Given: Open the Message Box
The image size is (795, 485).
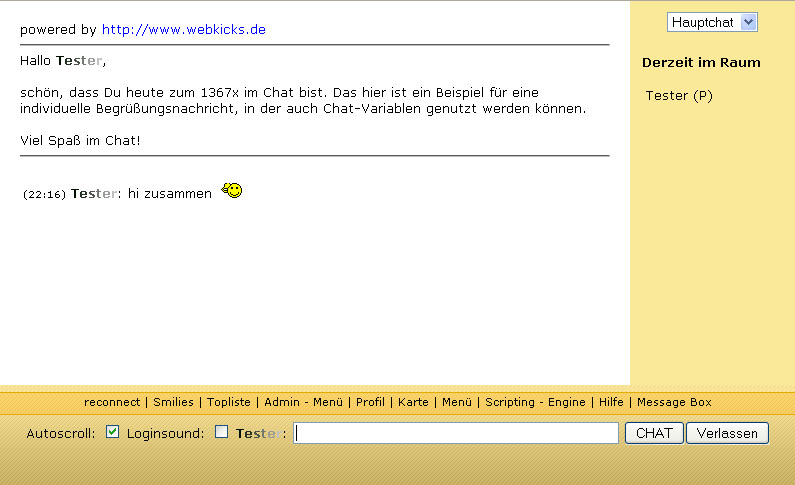Looking at the screenshot, I should coord(674,402).
